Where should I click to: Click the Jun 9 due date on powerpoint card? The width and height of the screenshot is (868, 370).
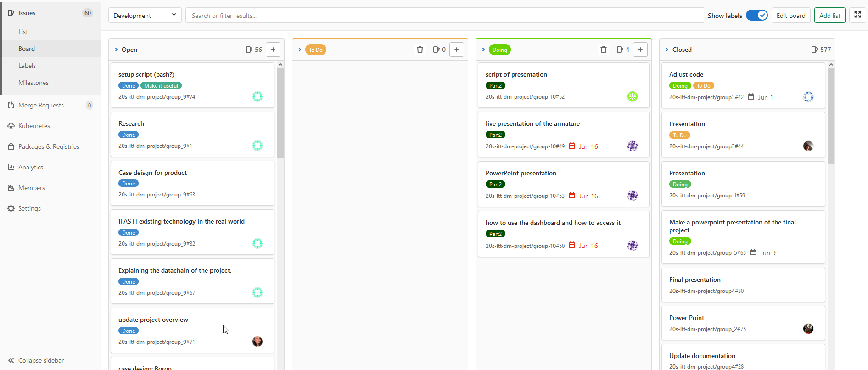(x=768, y=253)
